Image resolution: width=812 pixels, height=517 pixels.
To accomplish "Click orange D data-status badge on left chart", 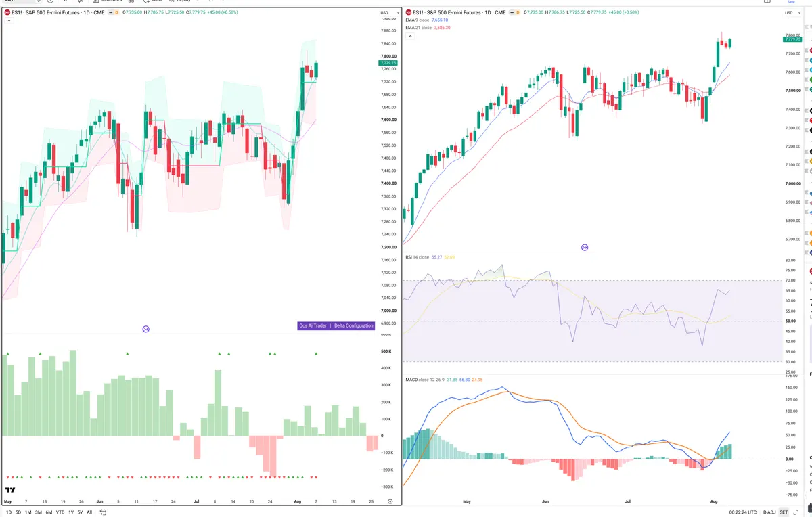I will click(x=116, y=12).
